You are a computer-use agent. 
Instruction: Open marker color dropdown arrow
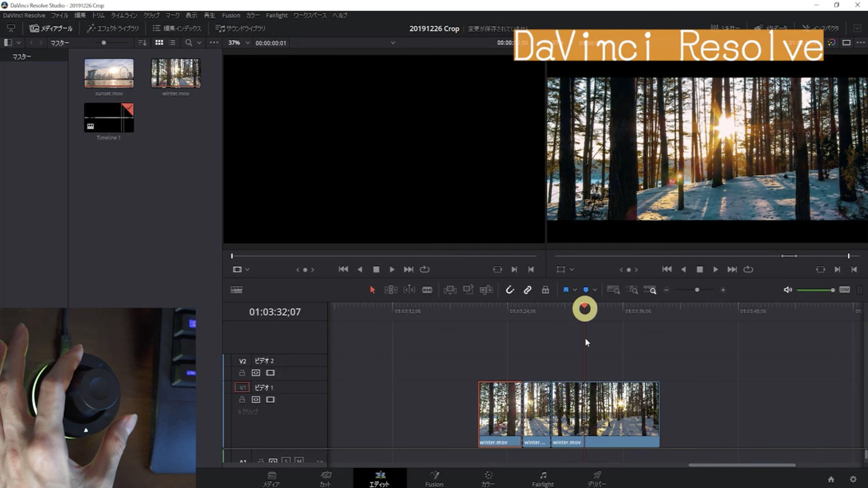595,290
